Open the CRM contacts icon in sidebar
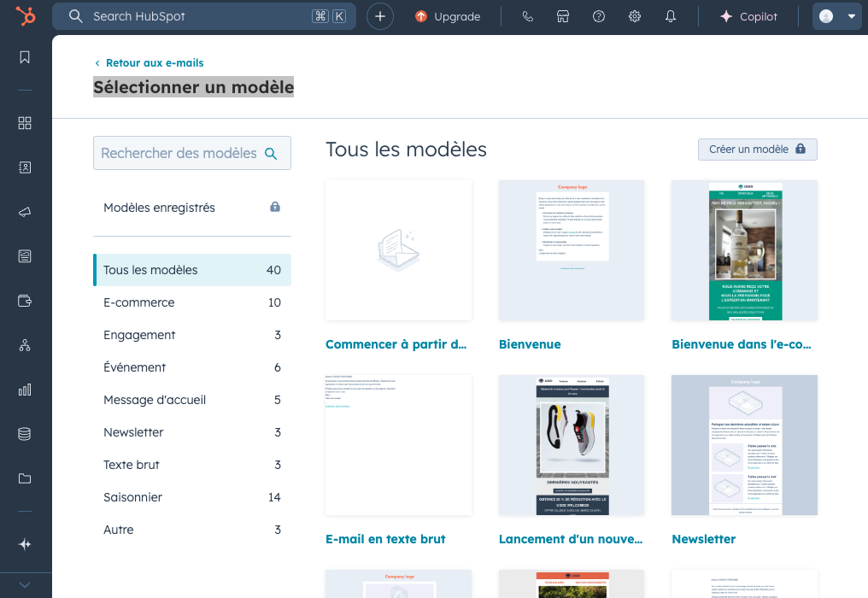 coord(25,167)
